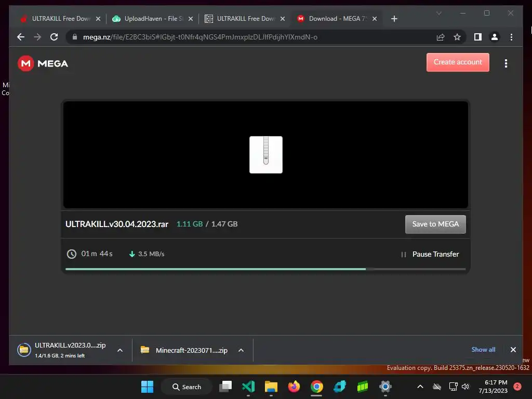
Task: Close the UploadHaven tab
Action: point(191,19)
